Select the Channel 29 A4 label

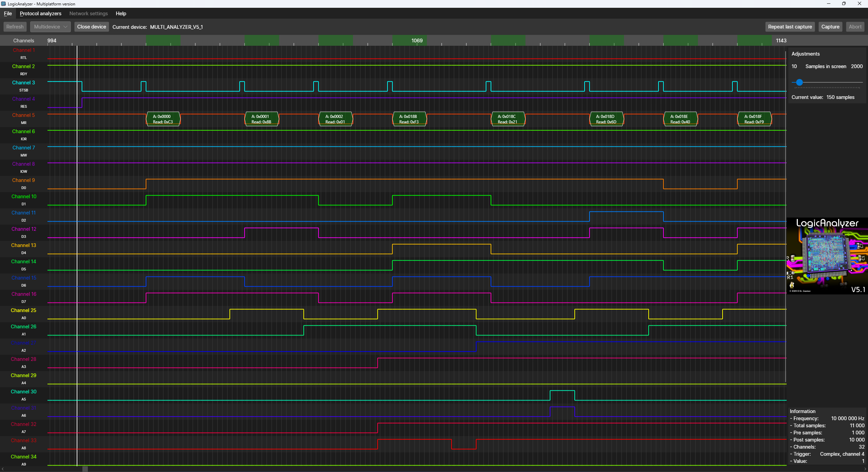pos(24,379)
